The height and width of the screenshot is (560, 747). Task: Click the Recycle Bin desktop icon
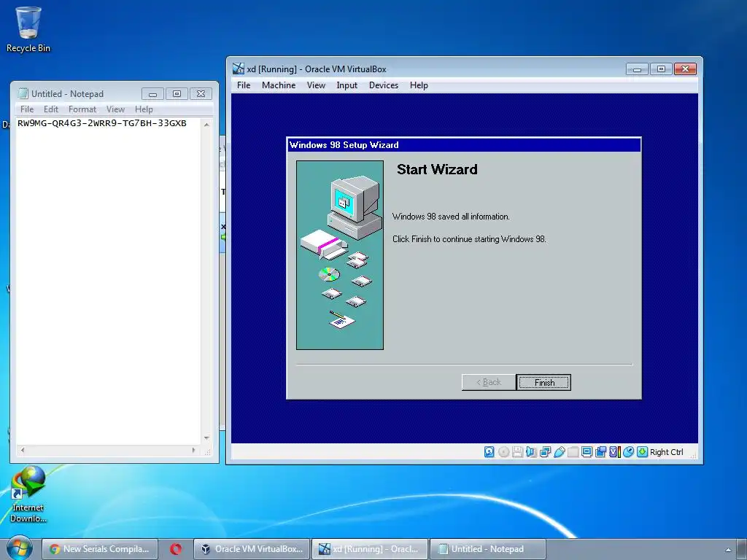point(28,29)
